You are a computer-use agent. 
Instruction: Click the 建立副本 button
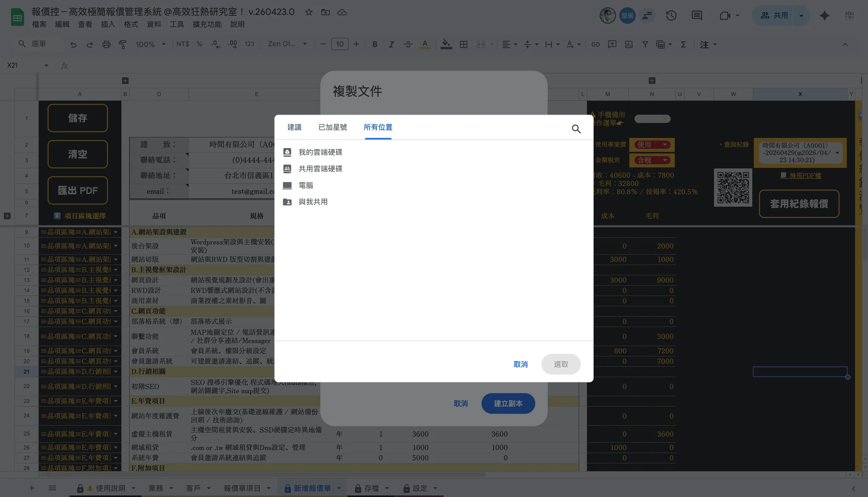[508, 403]
